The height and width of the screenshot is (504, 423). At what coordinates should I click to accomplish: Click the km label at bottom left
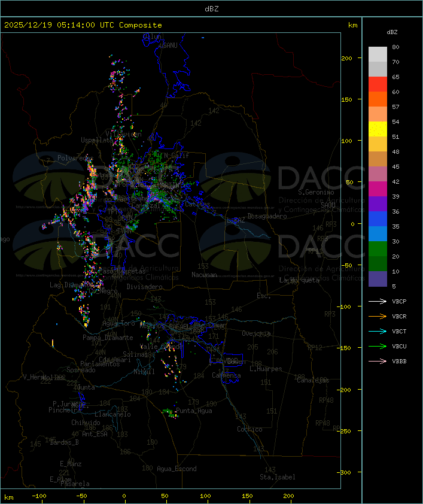8,497
